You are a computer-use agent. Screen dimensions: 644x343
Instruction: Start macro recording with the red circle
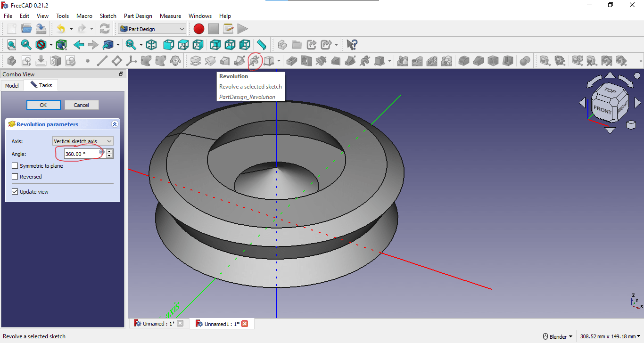click(199, 29)
